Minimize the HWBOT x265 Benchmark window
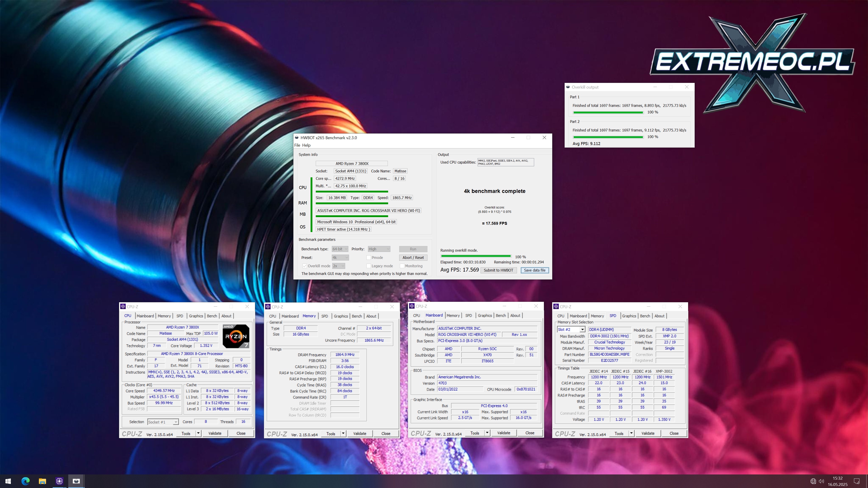The height and width of the screenshot is (488, 868). (x=513, y=137)
